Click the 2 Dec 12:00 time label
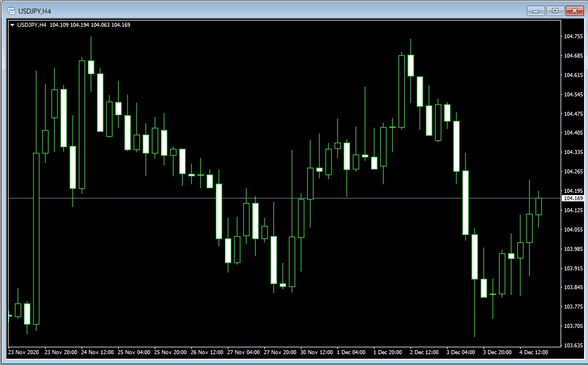 coord(424,352)
